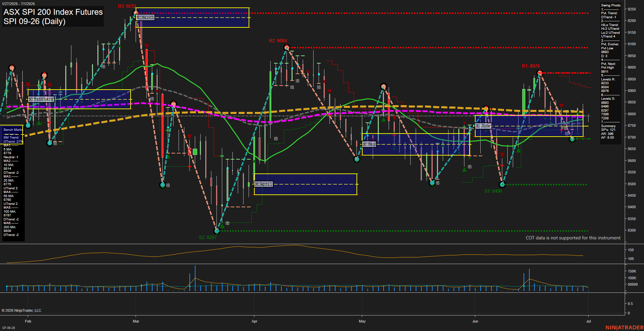Select the M:June monthly range tag
The width and height of the screenshot is (644, 331).
tap(483, 126)
